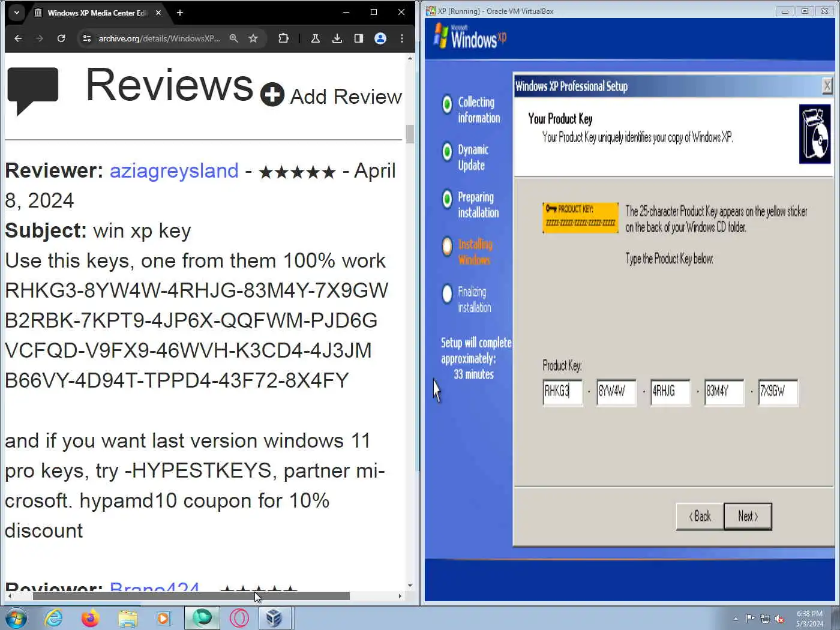This screenshot has height=630, width=840.
Task: Click Next in Windows XP Setup
Action: click(x=748, y=517)
